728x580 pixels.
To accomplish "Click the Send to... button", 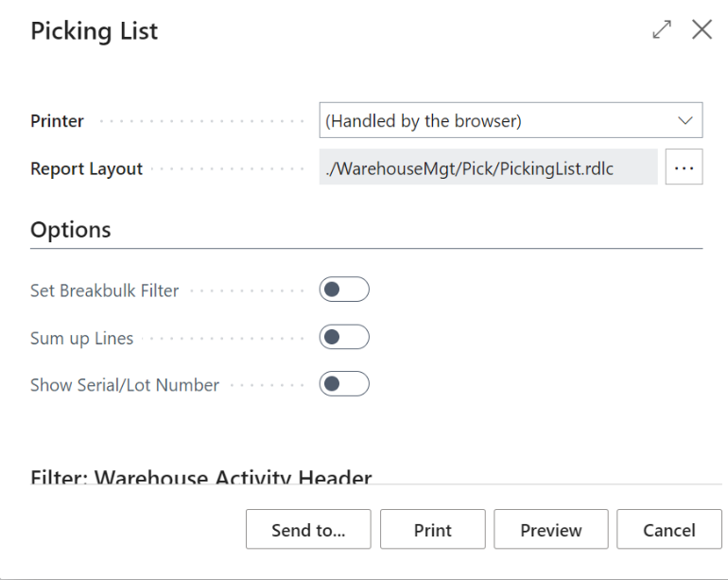I will (308, 530).
